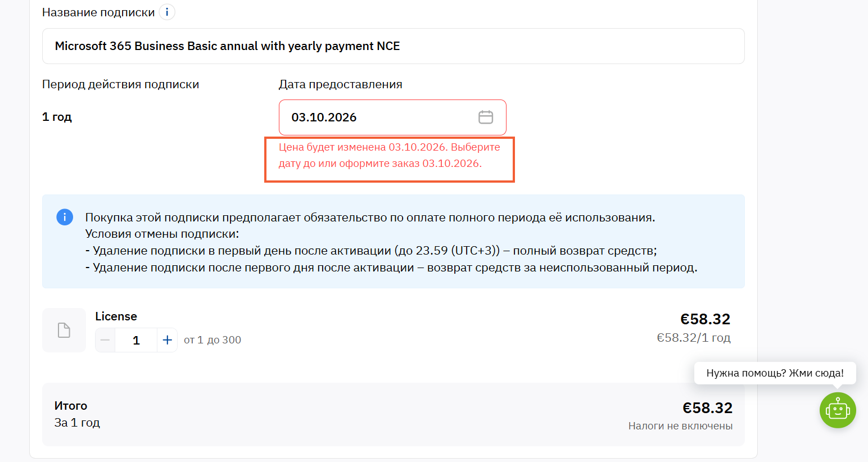Click the 'Налоги не включены' note

point(680,426)
